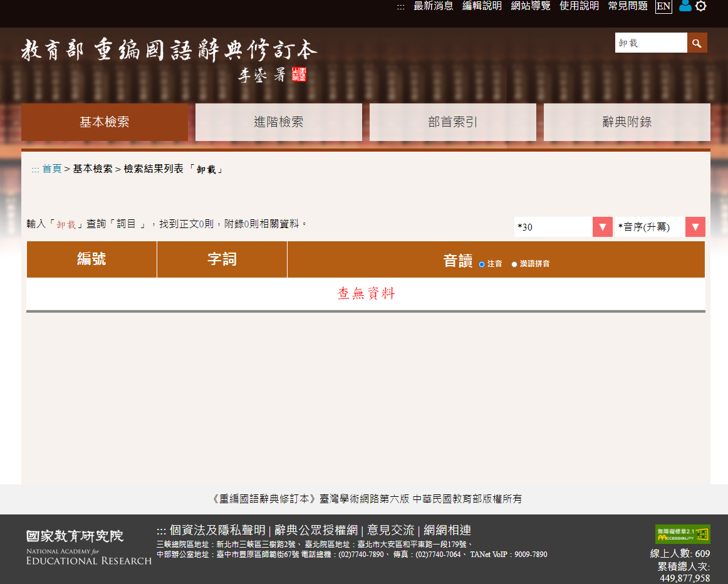Click the 字詞 column header
Image resolution: width=728 pixels, height=584 pixels.
coord(222,259)
